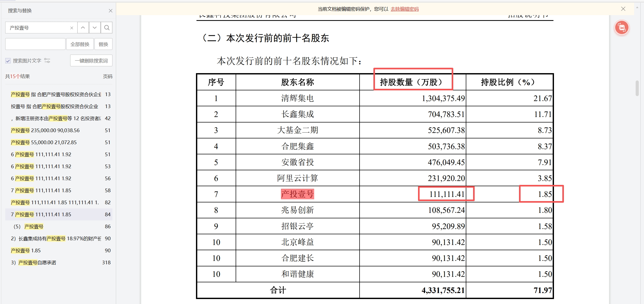The image size is (644, 304).
Task: Click the magnifier search icon
Action: (x=106, y=28)
